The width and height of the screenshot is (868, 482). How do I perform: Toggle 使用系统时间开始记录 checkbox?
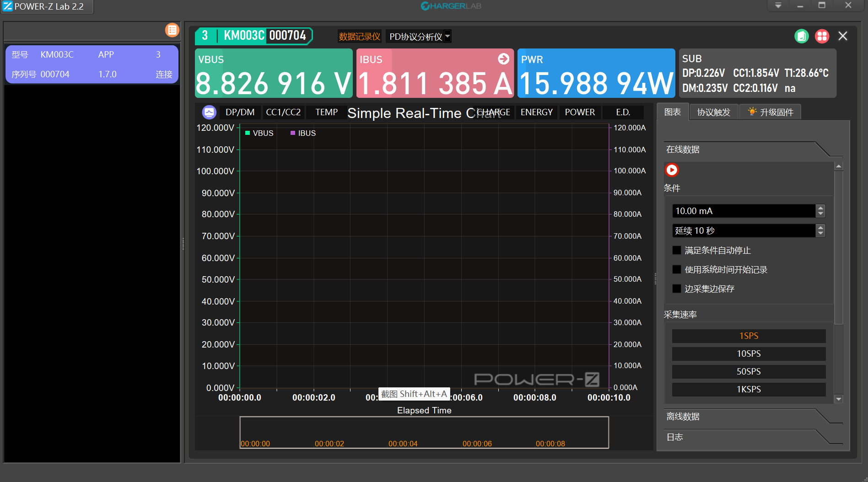pyautogui.click(x=677, y=269)
